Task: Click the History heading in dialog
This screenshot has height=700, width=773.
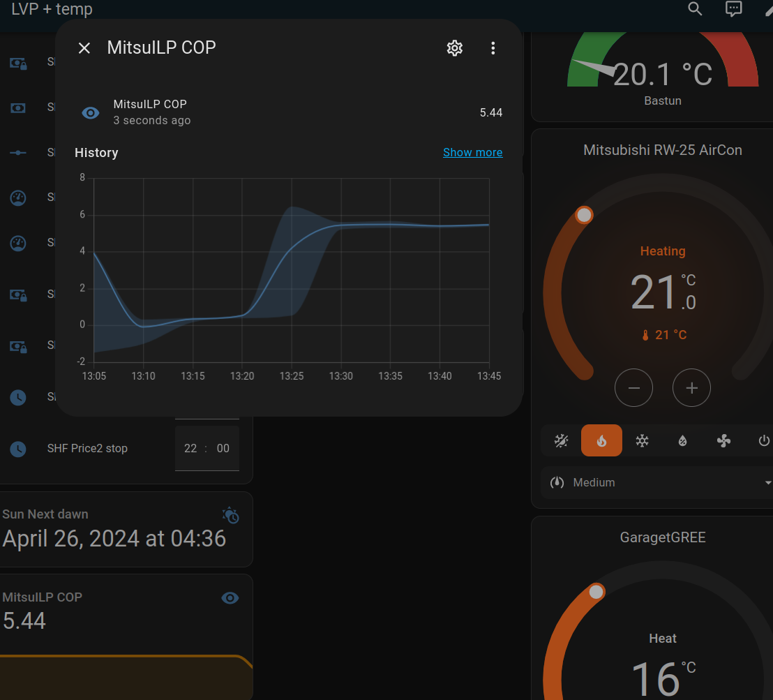Action: (x=96, y=152)
